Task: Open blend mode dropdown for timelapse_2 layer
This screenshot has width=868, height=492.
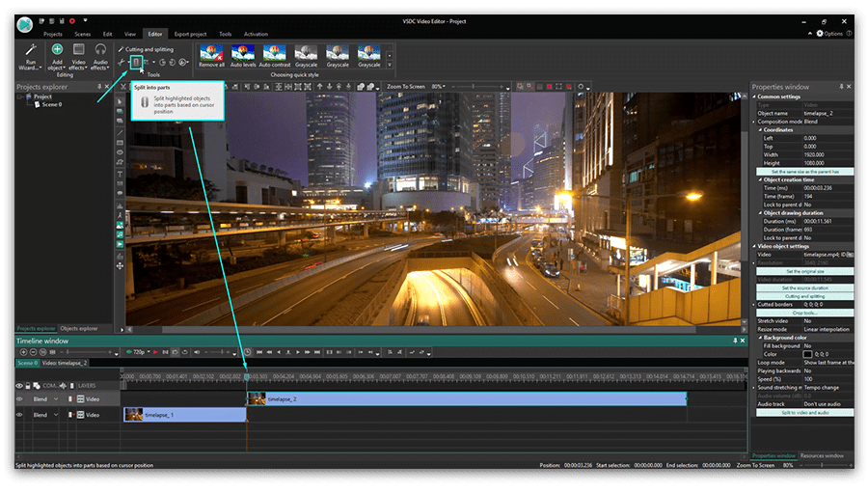Action: [x=56, y=399]
